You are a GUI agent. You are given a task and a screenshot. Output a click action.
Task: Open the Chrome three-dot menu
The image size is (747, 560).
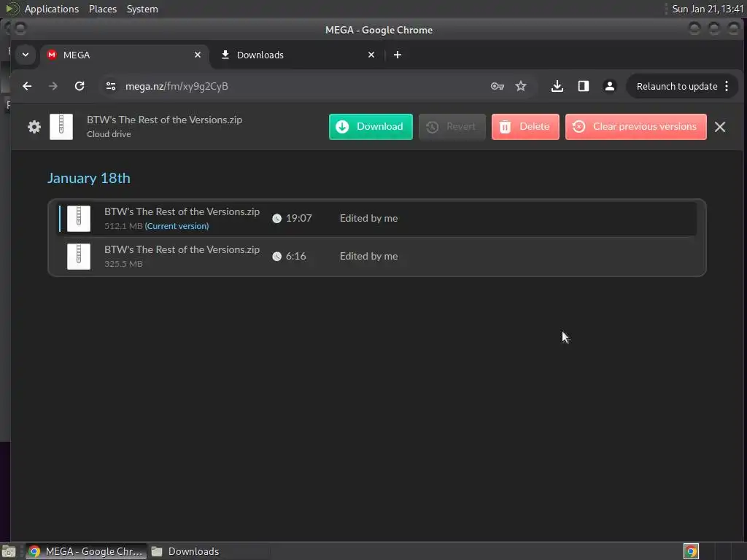coord(727,86)
